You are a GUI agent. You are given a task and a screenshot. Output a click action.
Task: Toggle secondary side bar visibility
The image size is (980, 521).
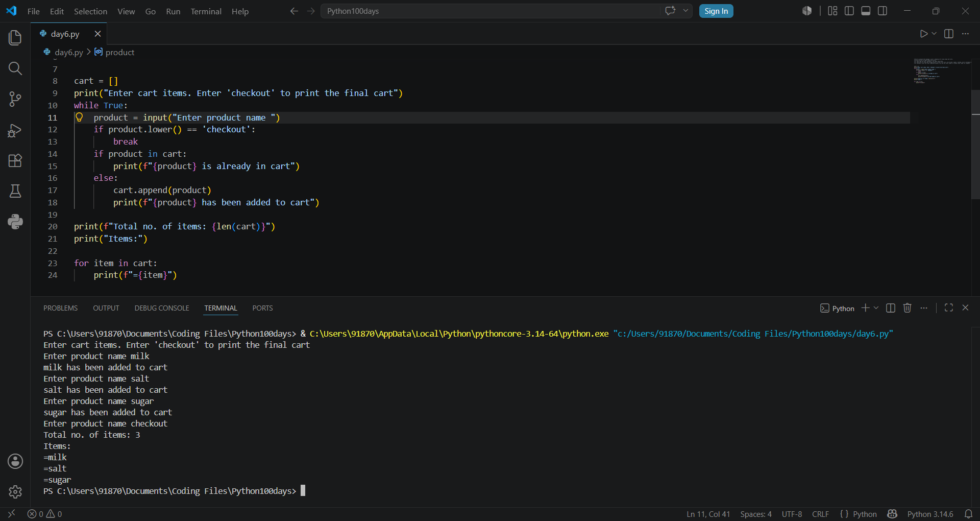(883, 11)
